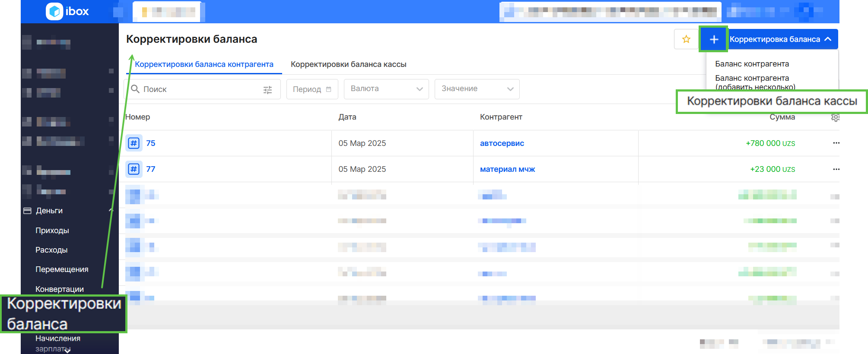Click the plus add icon button
The width and height of the screenshot is (868, 354).
pyautogui.click(x=714, y=39)
